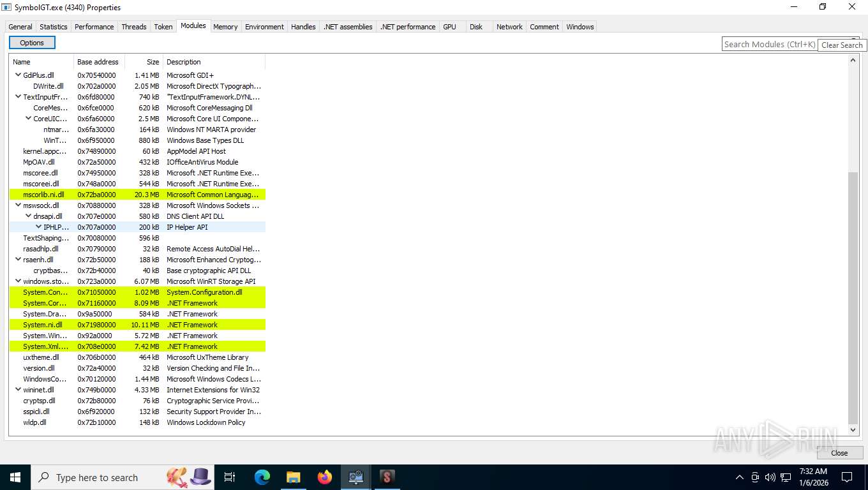Open the Performance tab

94,27
